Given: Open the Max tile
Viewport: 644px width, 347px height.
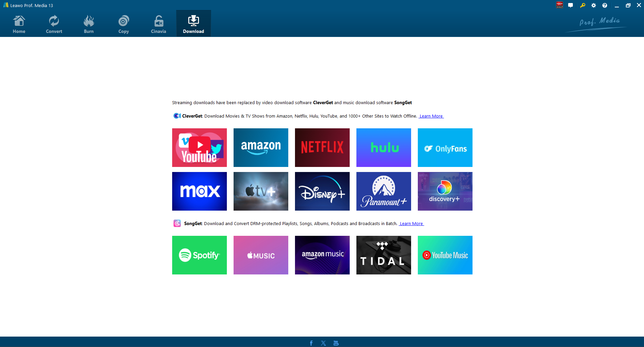Looking at the screenshot, I should pyautogui.click(x=199, y=191).
